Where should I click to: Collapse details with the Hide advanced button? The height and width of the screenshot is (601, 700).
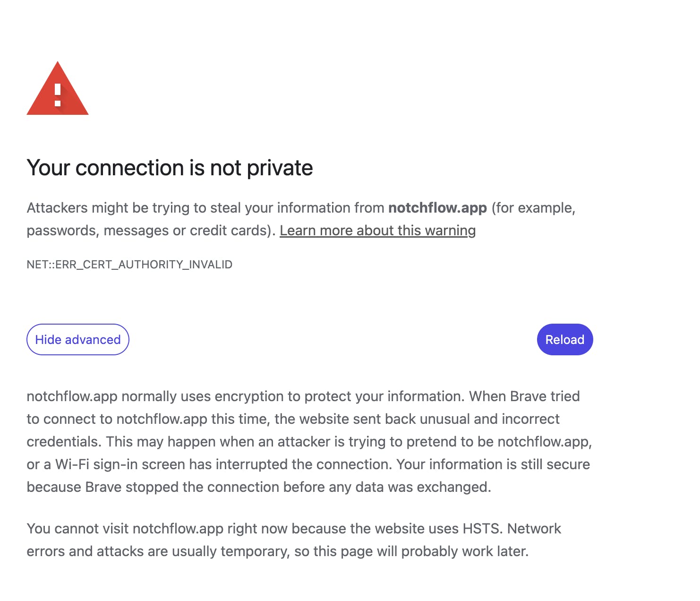point(78,339)
